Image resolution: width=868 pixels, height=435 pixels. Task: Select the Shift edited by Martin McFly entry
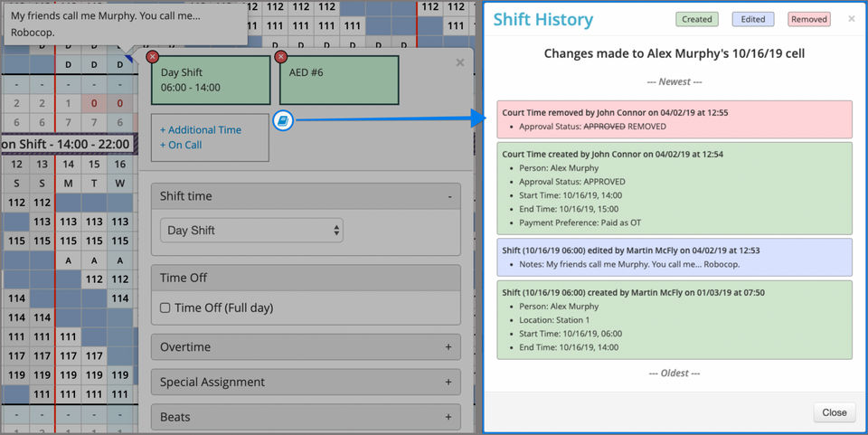coord(675,258)
